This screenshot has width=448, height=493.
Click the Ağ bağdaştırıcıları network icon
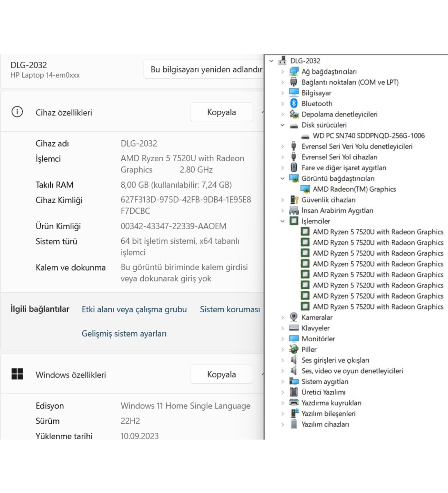click(294, 71)
